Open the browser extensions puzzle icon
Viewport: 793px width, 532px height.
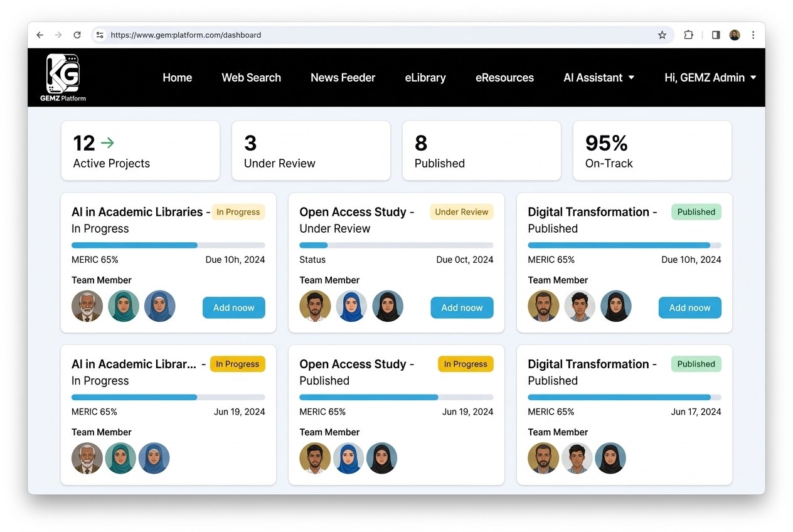click(x=688, y=35)
